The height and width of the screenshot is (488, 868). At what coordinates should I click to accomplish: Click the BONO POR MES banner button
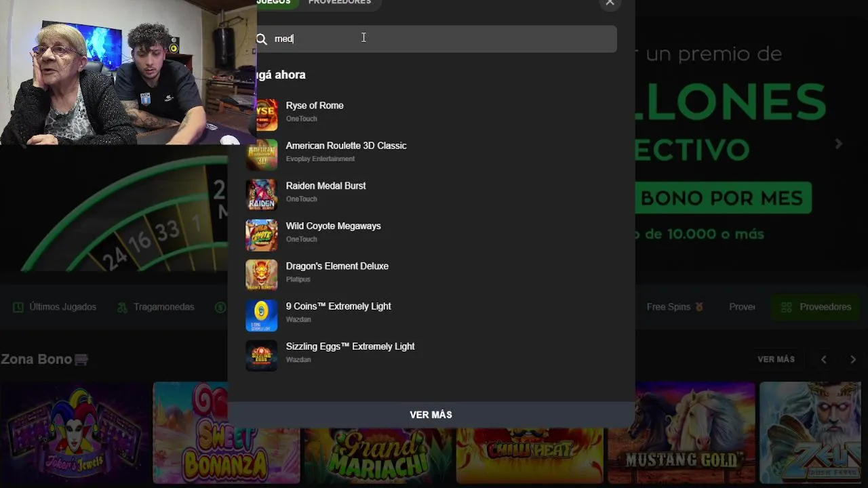tap(723, 198)
